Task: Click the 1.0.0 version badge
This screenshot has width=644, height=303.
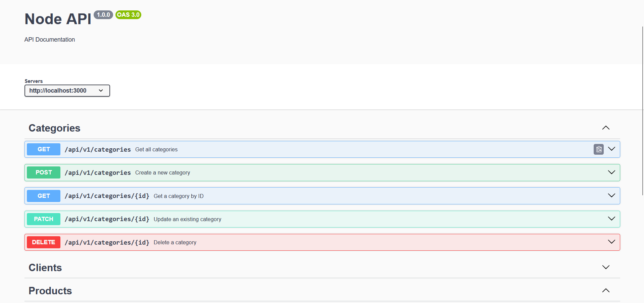Action: [x=103, y=15]
